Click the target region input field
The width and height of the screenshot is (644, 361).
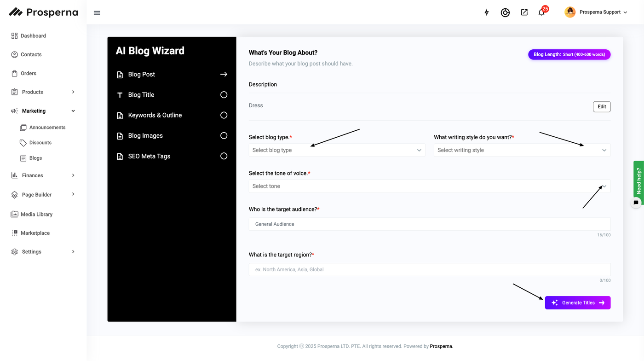pos(429,269)
